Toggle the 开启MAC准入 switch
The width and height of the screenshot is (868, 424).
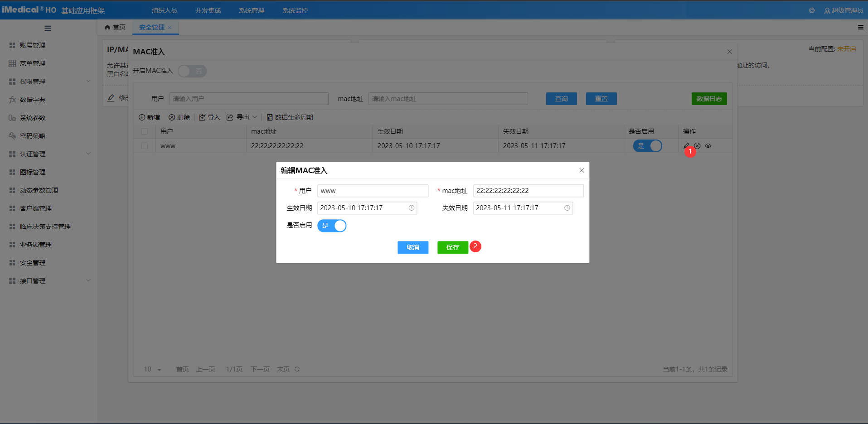(x=192, y=71)
